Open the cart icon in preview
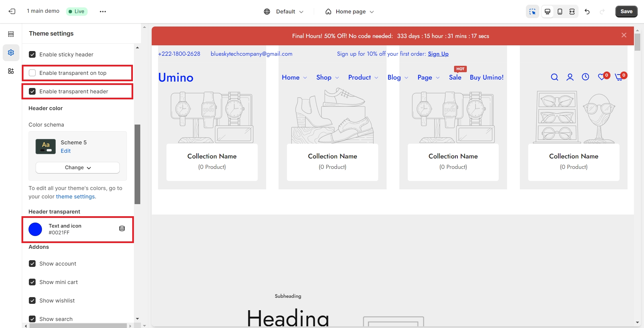The width and height of the screenshot is (644, 328). (619, 77)
